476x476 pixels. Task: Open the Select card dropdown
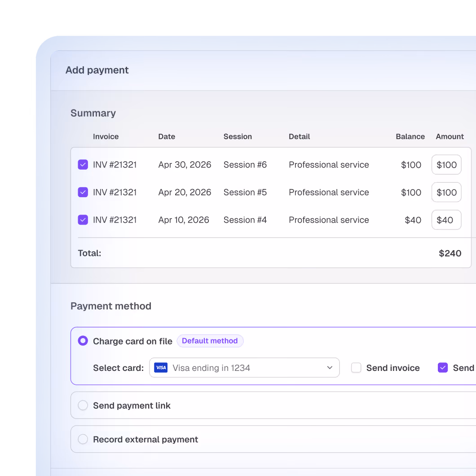tap(244, 368)
